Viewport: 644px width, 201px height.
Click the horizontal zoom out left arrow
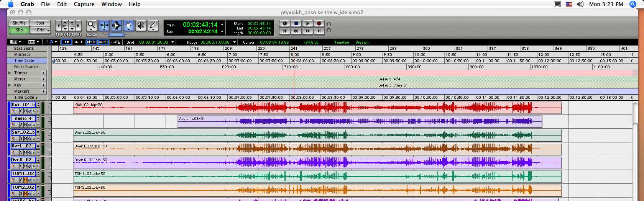(58, 26)
